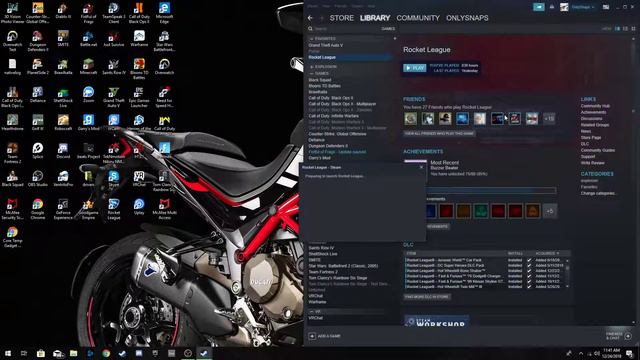The height and width of the screenshot is (360, 640).
Task: Open the Minecraft desktop icon
Action: click(x=88, y=67)
